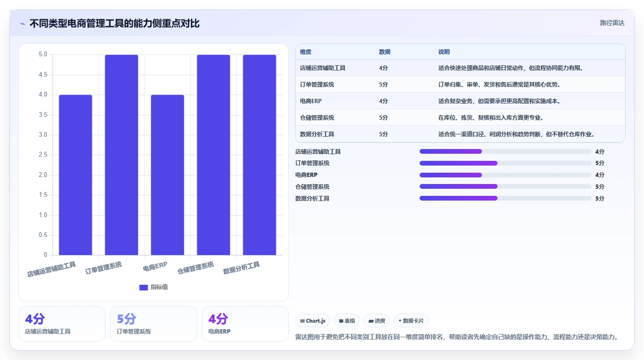644x360 pixels.
Task: Open the 4分 店铺运营辅助工具 data card
Action: 62,324
